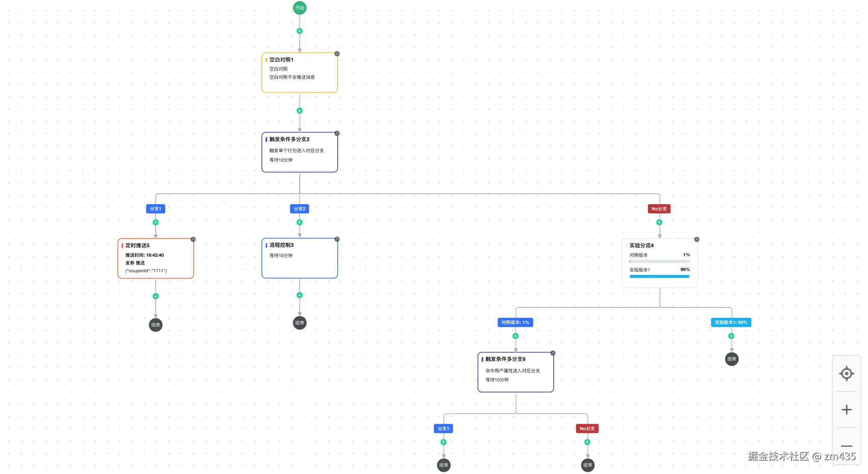Close the 定时推送5 node via X icon

click(193, 239)
